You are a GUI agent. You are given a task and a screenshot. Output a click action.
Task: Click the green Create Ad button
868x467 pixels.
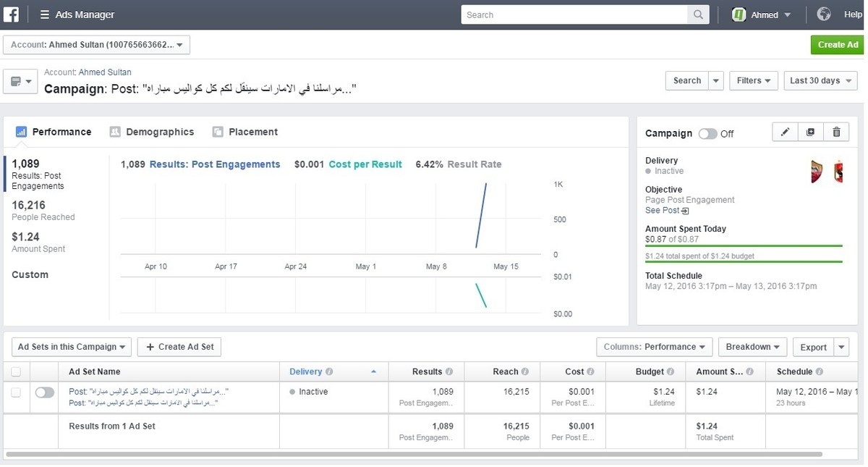[x=837, y=45]
